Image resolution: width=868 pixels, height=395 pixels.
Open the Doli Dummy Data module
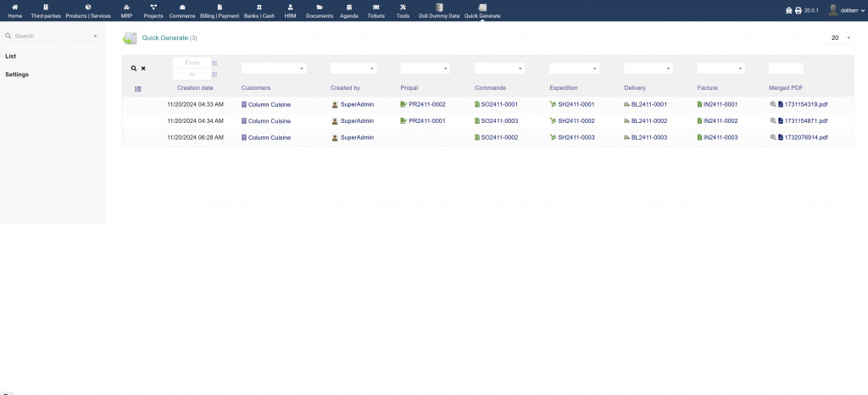click(439, 10)
